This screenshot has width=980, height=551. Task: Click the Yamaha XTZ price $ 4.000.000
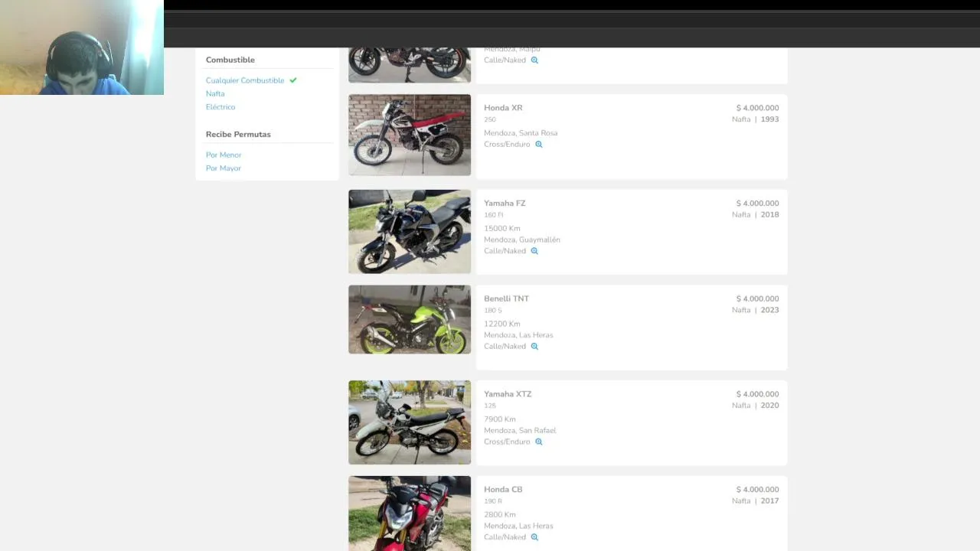tap(757, 394)
